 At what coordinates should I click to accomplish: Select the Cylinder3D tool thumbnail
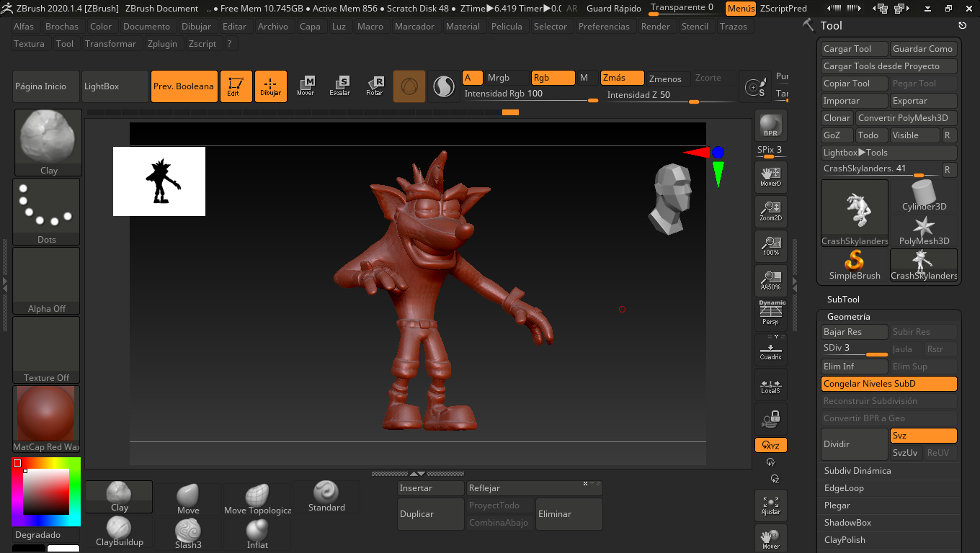click(x=924, y=196)
